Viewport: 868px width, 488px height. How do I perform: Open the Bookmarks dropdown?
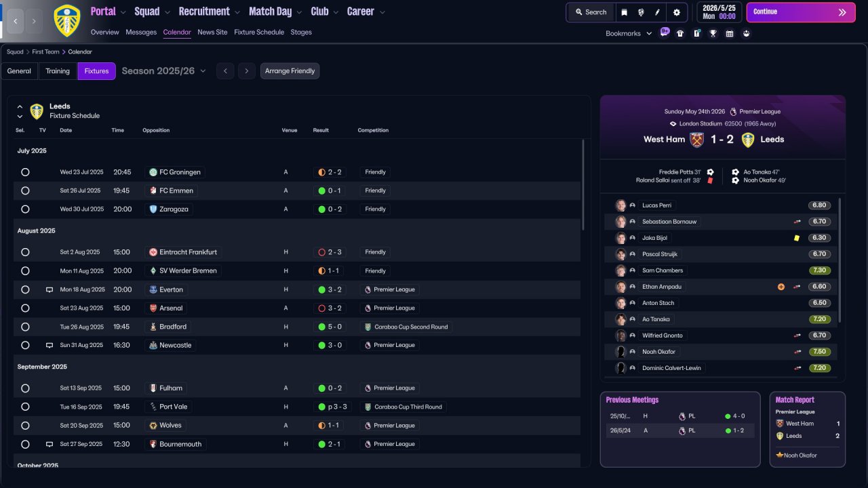coord(629,33)
